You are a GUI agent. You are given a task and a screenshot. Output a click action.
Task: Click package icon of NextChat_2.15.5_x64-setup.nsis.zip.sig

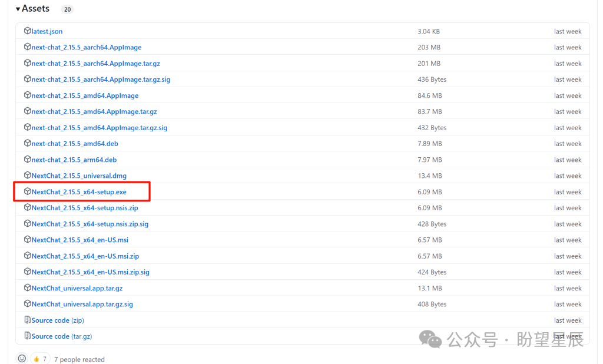pyautogui.click(x=27, y=223)
